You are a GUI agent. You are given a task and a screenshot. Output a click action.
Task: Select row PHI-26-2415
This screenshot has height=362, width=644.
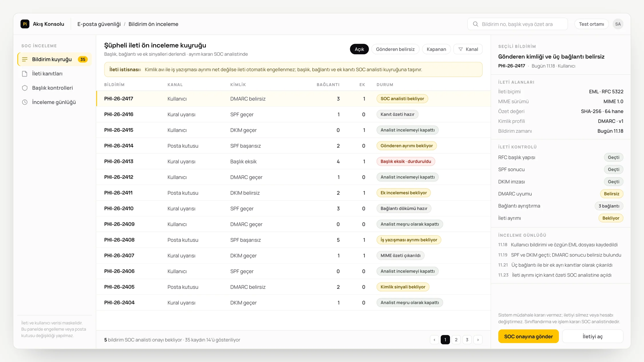click(294, 130)
